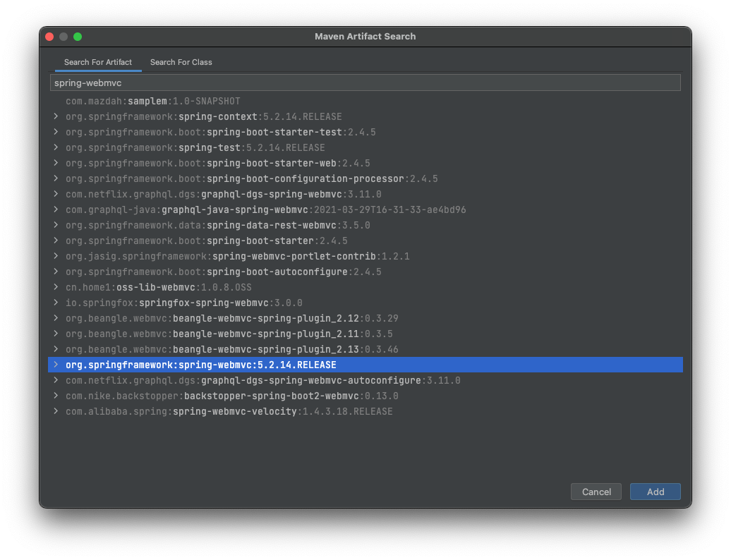Viewport: 731px width, 560px height.
Task: Expand graphql-dgs-spring-webmvc-autoconfigure chevron
Action: (x=56, y=380)
